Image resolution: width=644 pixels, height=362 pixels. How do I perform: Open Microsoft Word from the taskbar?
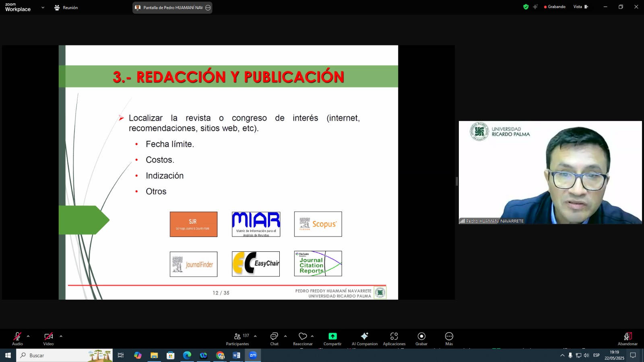(x=236, y=355)
